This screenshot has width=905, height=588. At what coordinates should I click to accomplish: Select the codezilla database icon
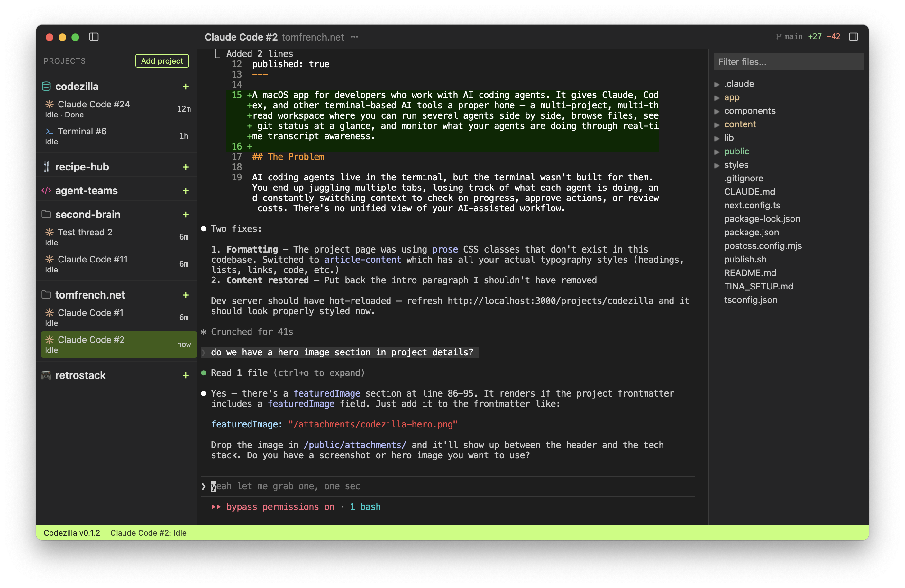tap(46, 86)
